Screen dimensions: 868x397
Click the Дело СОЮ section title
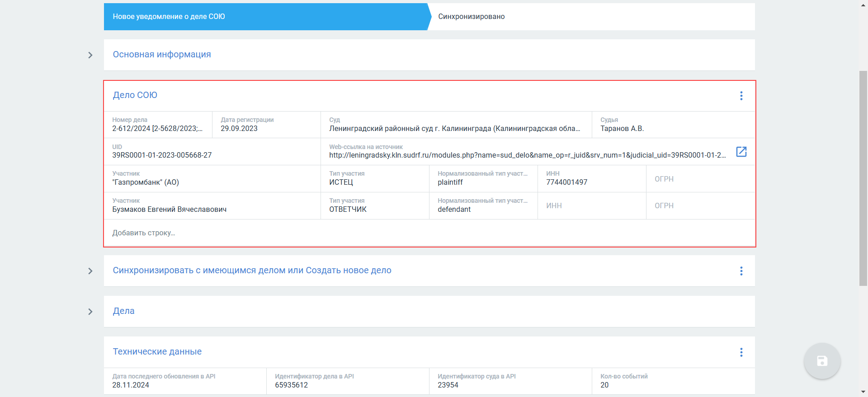135,95
